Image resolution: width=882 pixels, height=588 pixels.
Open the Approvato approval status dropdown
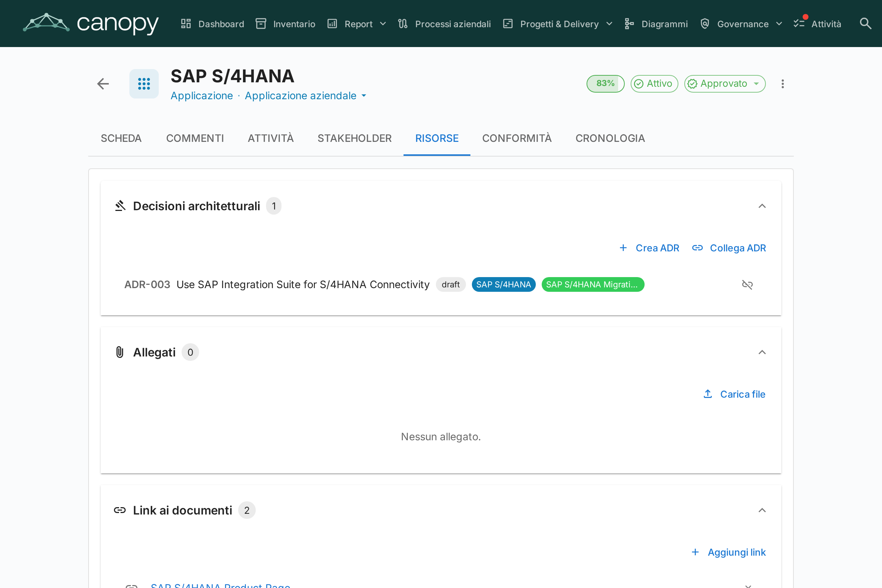pos(724,84)
